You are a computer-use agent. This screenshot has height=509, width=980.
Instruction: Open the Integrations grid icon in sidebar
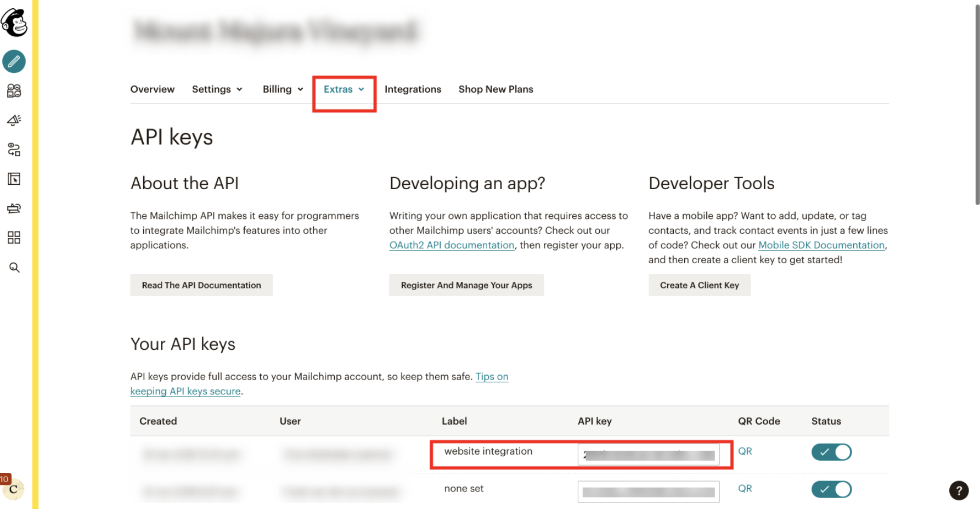pos(14,237)
